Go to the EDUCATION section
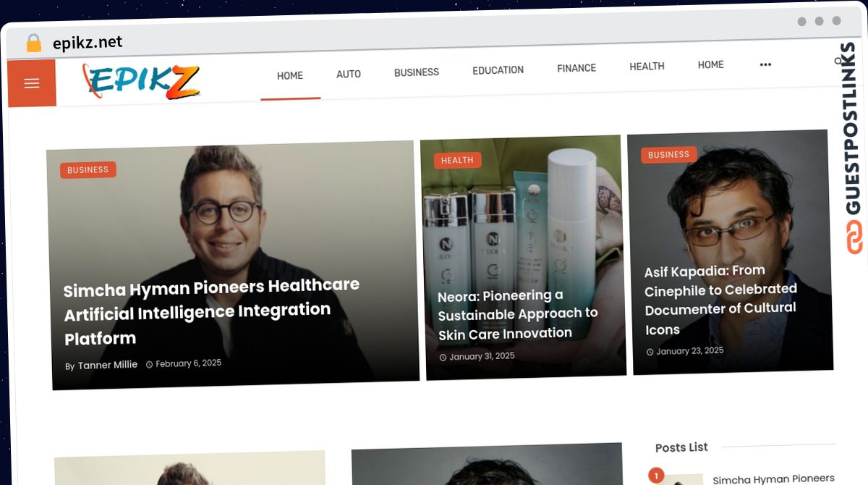Image resolution: width=868 pixels, height=485 pixels. point(498,70)
